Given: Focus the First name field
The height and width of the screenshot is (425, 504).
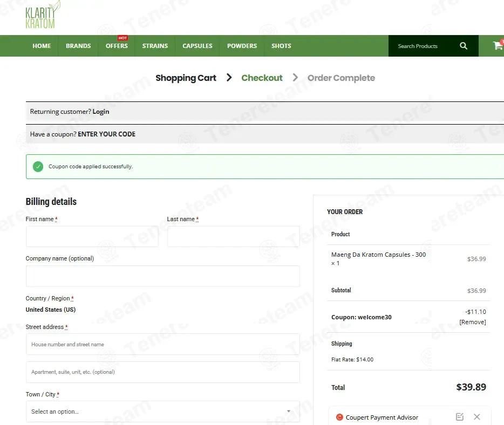Looking at the screenshot, I should coord(92,236).
